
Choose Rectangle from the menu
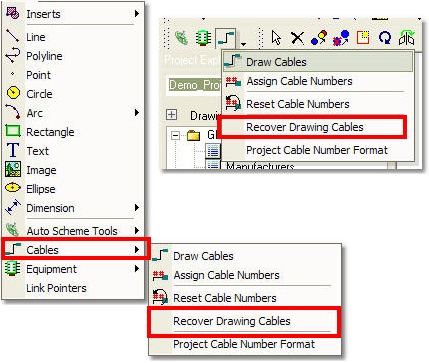[x=73, y=132]
